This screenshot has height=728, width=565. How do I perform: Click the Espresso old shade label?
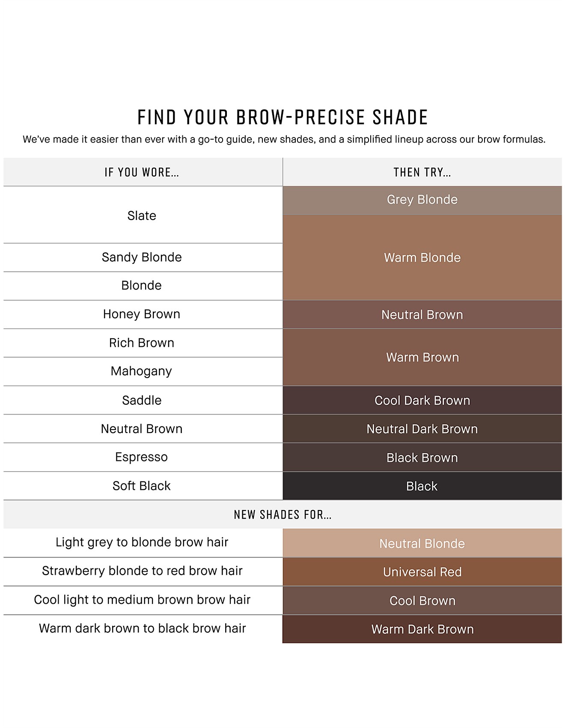click(142, 457)
